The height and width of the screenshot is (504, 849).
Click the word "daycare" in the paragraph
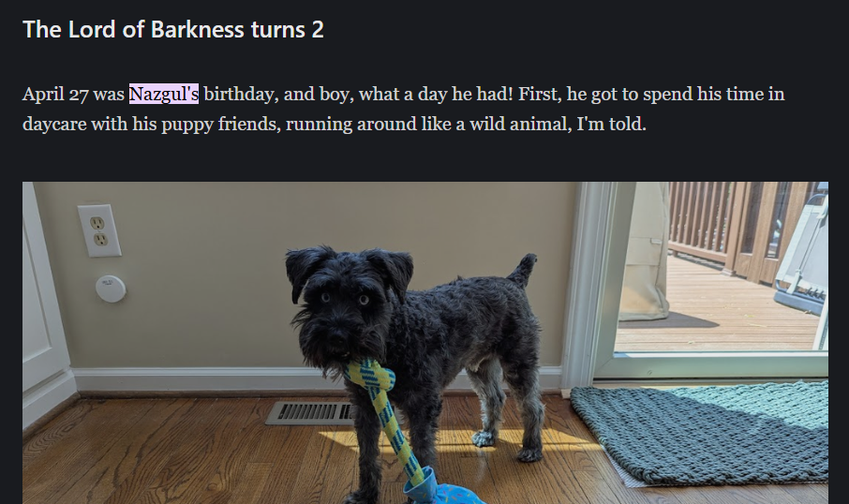click(x=54, y=125)
